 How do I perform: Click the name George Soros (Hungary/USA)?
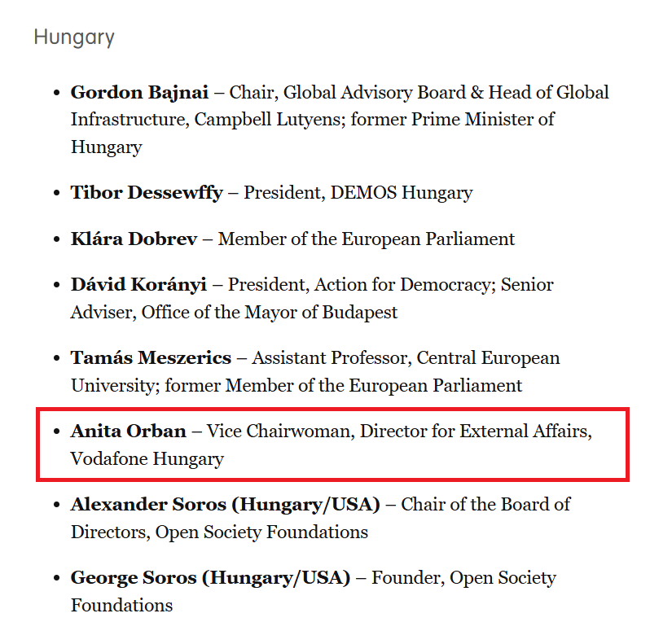(x=210, y=578)
